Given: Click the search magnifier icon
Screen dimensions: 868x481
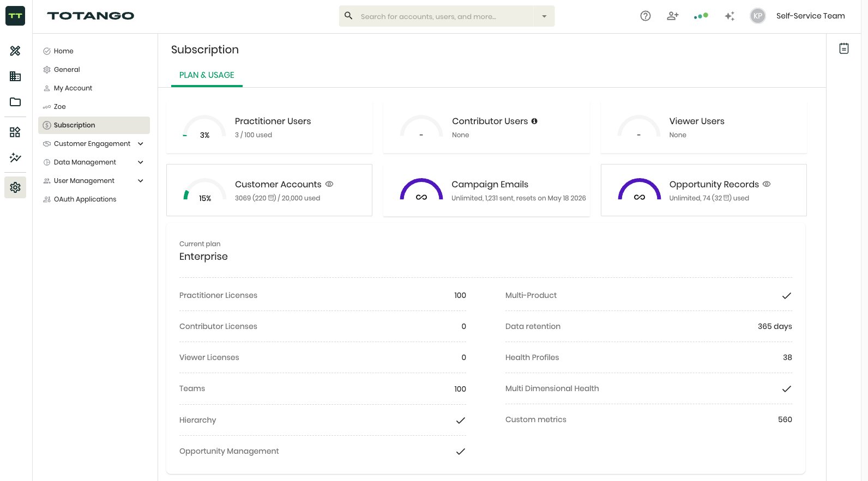Looking at the screenshot, I should 348,16.
